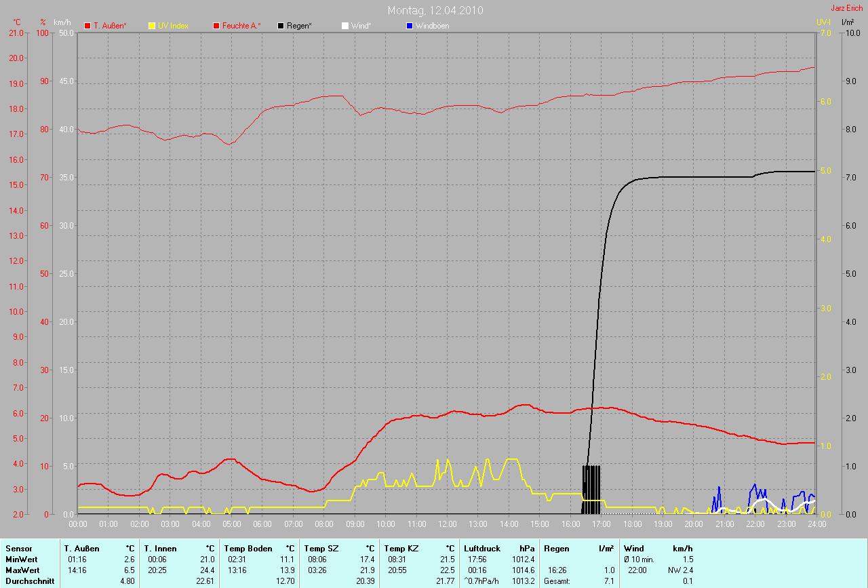Image resolution: width=868 pixels, height=588 pixels.
Task: Click the UV Index legend label
Action: 173,26
